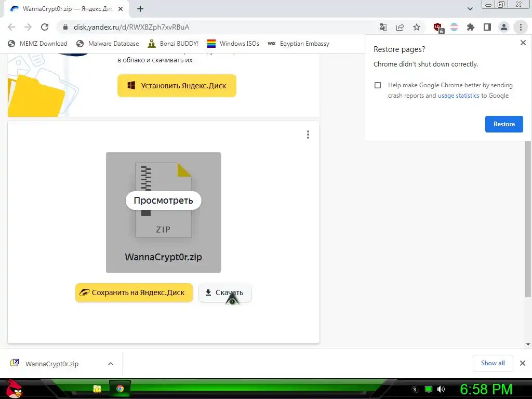Open the Bonzi BUDDY! bookmark
Image resolution: width=532 pixels, height=399 pixels.
pyautogui.click(x=173, y=44)
